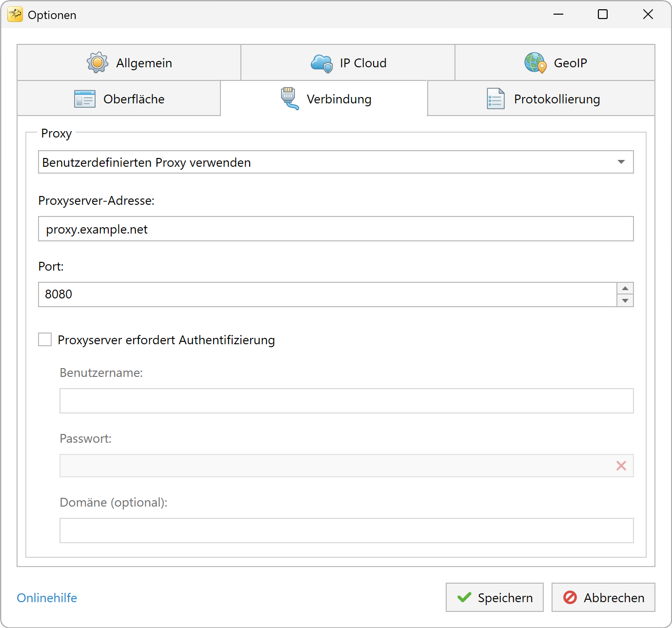
Task: Click the window layout icon of Oberfläche
Action: click(x=85, y=98)
